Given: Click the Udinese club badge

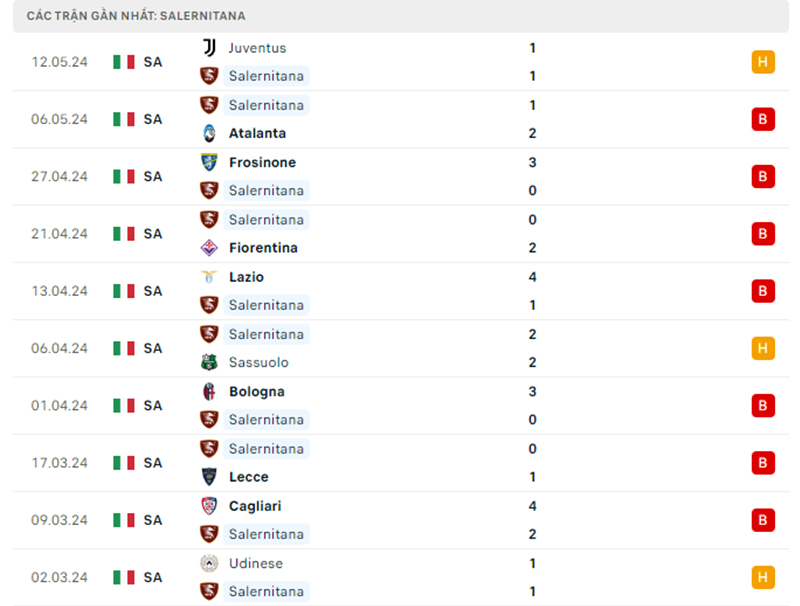Looking at the screenshot, I should click(x=210, y=563).
